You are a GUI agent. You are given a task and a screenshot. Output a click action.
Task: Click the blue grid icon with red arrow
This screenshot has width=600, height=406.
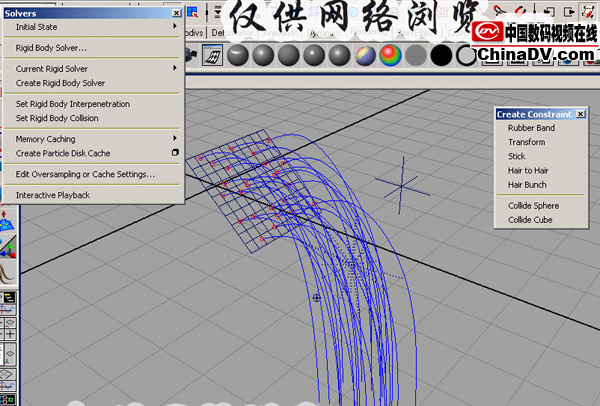(x=192, y=12)
